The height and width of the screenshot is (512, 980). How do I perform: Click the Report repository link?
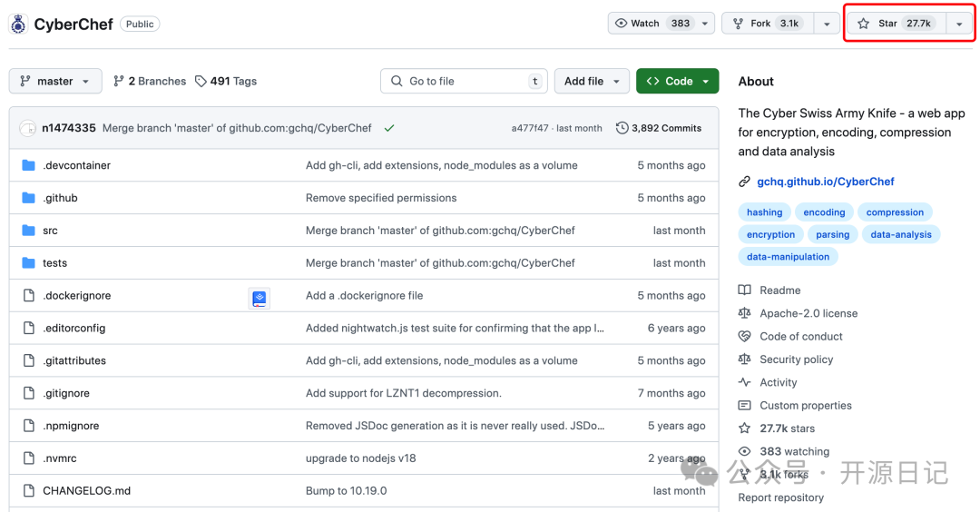point(780,497)
